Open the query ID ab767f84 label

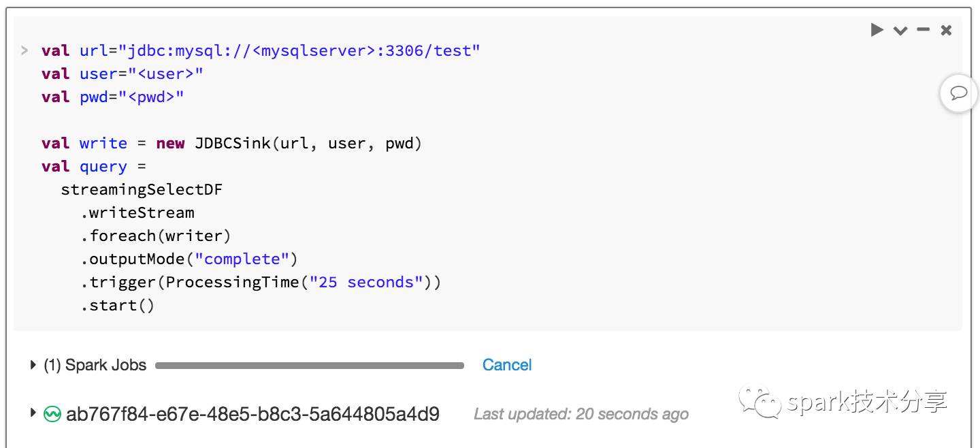[x=252, y=414]
